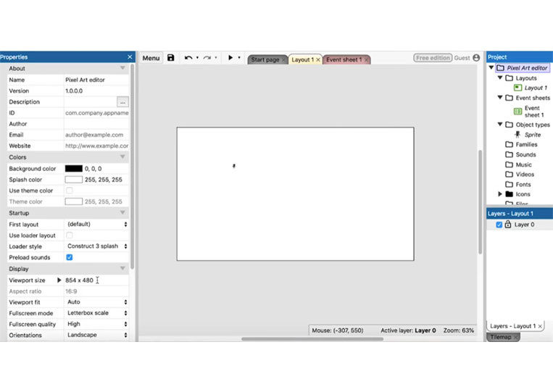Close the Layers - Layout 1 tab
This screenshot has height=392, width=553.
pos(540,326)
